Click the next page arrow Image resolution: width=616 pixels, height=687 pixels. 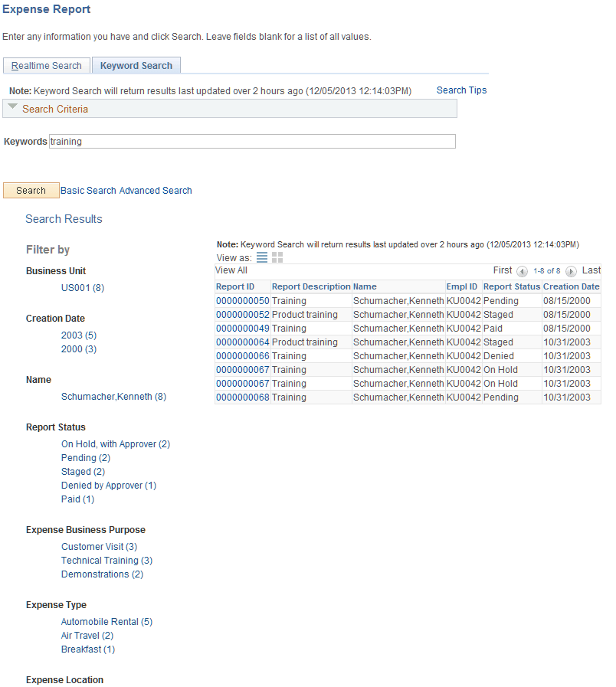pos(571,271)
